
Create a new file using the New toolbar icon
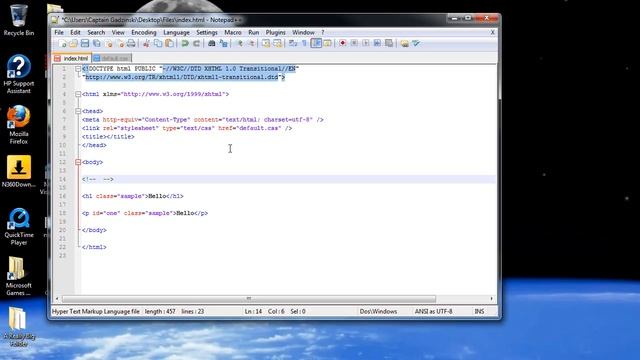pos(62,43)
